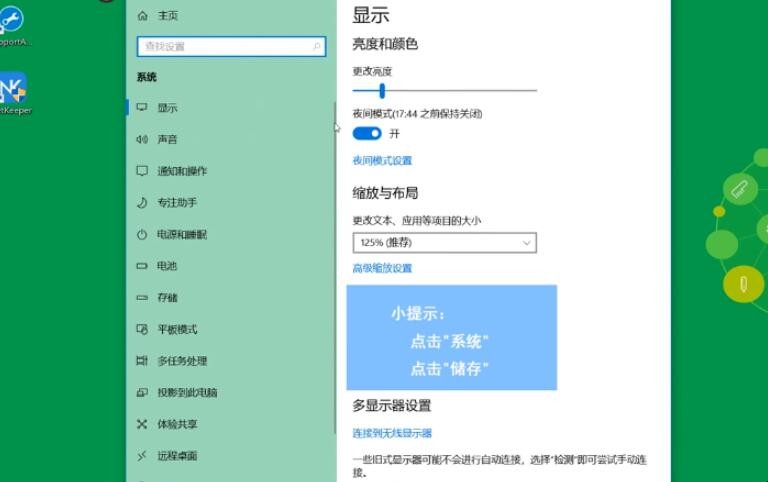Viewport: 768px width, 482px height.
Task: Click 连接到无线显示器 link
Action: click(x=392, y=433)
